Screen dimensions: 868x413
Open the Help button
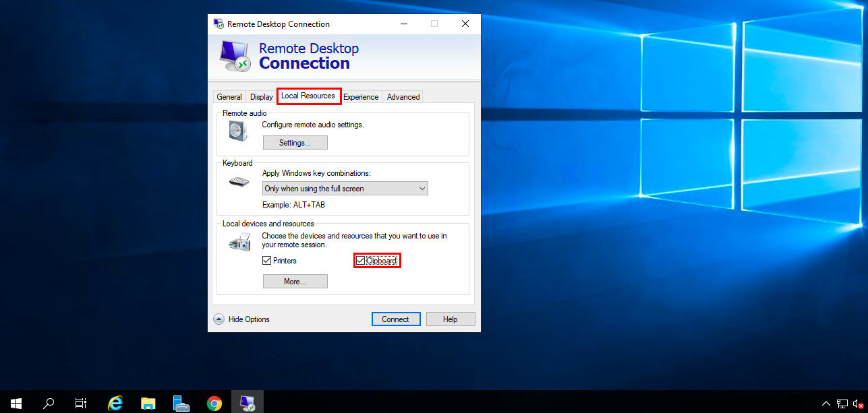[451, 319]
